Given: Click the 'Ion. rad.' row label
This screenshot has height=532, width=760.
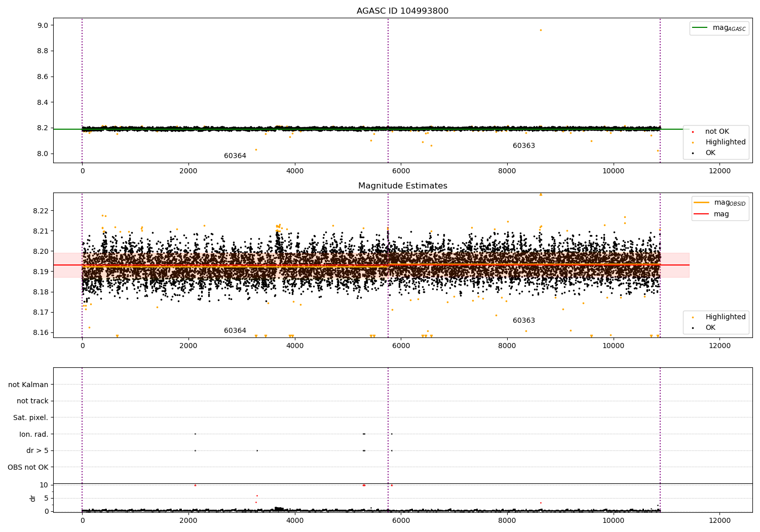Looking at the screenshot, I should (34, 434).
